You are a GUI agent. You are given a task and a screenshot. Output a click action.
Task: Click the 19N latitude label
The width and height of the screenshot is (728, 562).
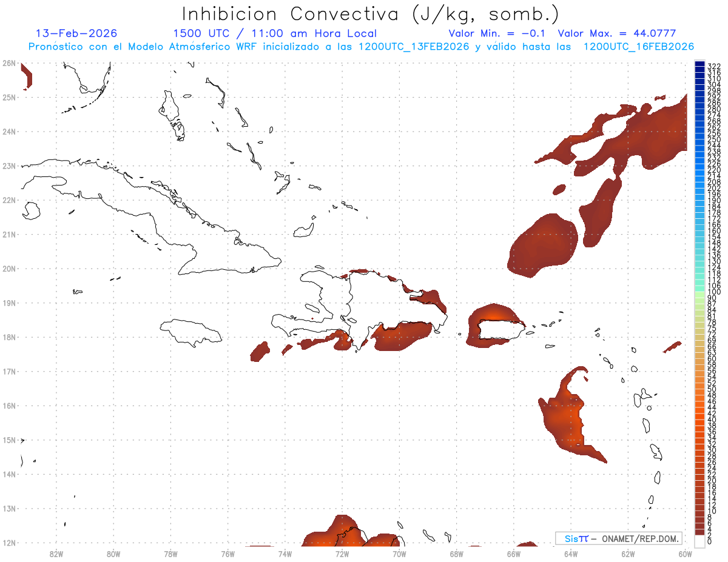click(8, 303)
